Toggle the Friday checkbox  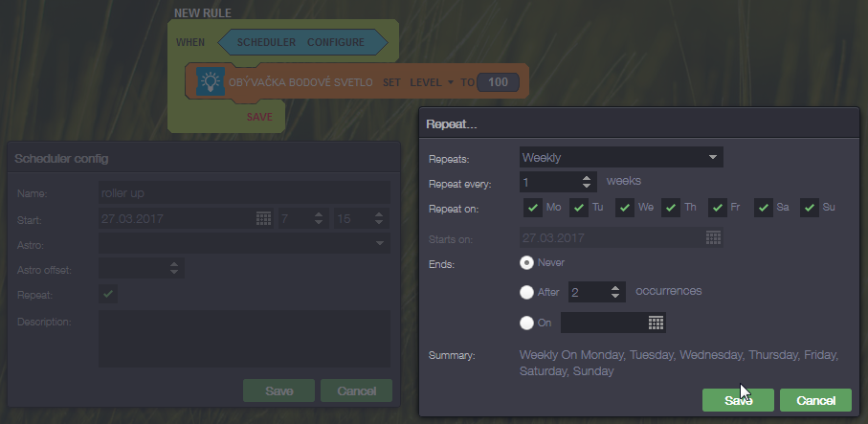click(x=718, y=208)
